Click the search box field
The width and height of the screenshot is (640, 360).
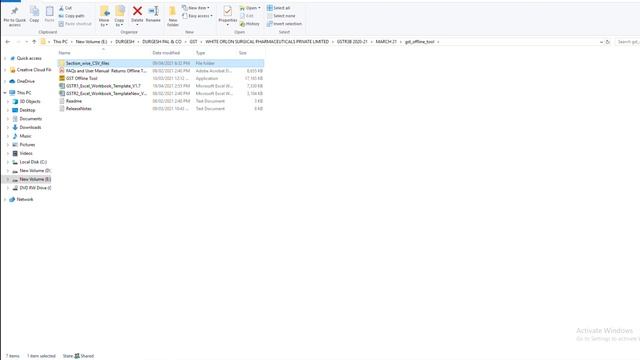pos(627,42)
